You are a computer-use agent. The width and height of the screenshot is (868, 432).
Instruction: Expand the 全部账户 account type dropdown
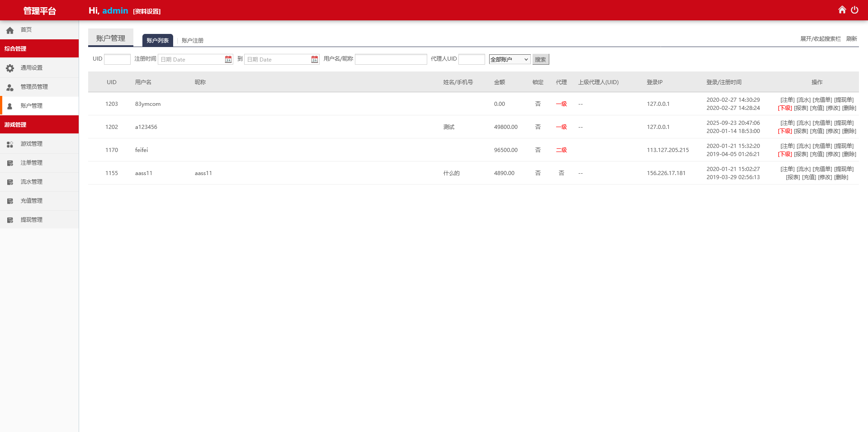[509, 59]
